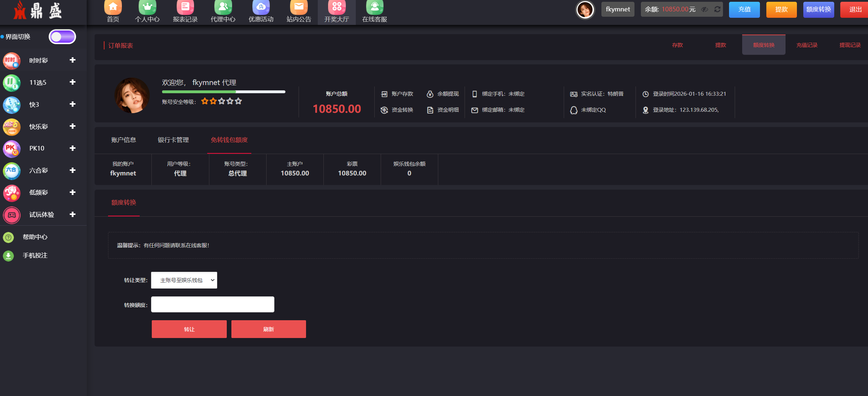Click the 帮助中心 question mark icon
The height and width of the screenshot is (396, 868).
coord(9,237)
